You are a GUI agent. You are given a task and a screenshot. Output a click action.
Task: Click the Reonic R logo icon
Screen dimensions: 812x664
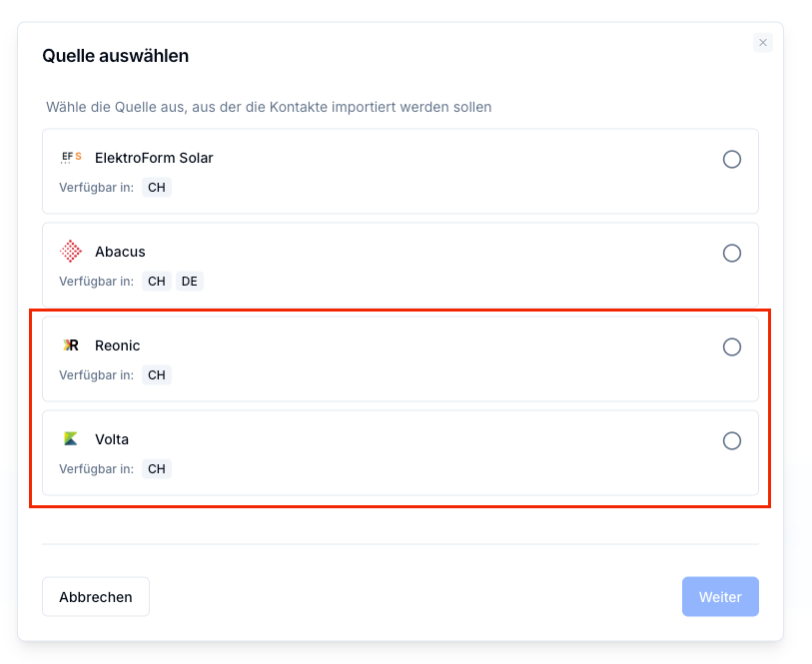(71, 345)
